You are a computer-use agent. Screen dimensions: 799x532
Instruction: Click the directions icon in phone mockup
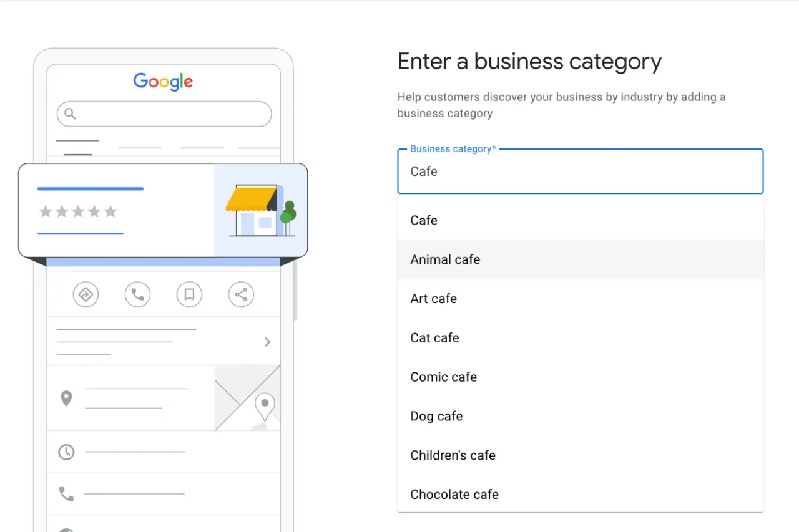[86, 294]
